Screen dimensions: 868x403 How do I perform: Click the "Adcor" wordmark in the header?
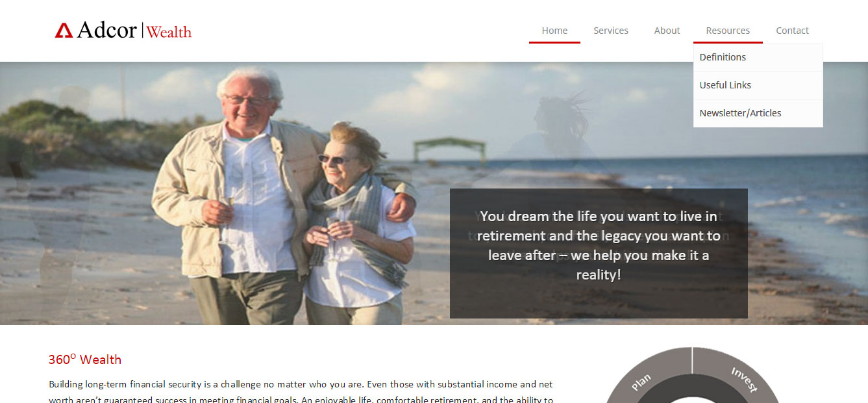[x=107, y=30]
